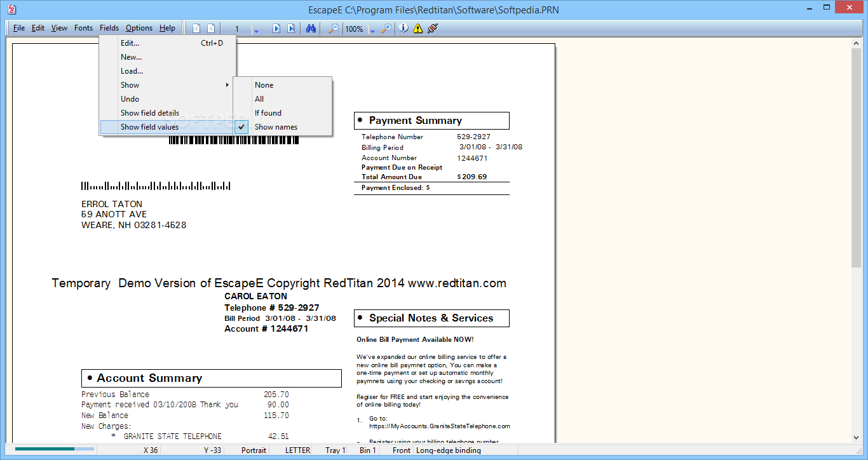Open the binoculars search tool
Image resolution: width=868 pixels, height=460 pixels.
[311, 28]
